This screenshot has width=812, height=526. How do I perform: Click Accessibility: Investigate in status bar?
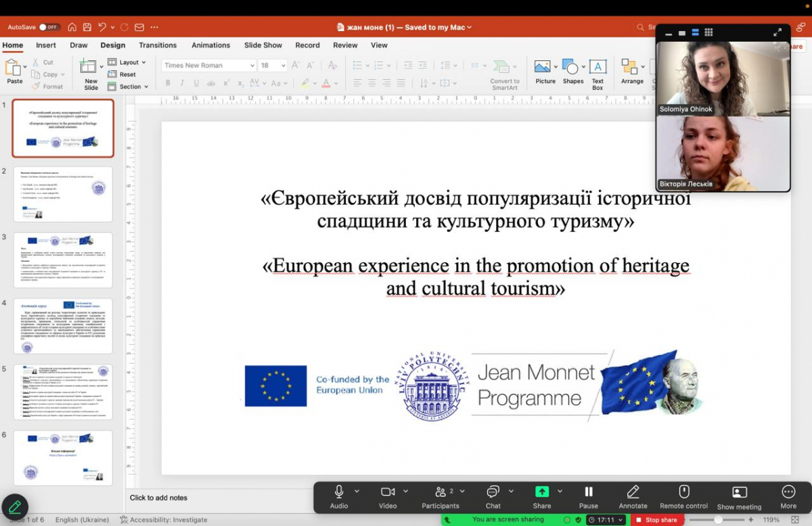point(163,520)
